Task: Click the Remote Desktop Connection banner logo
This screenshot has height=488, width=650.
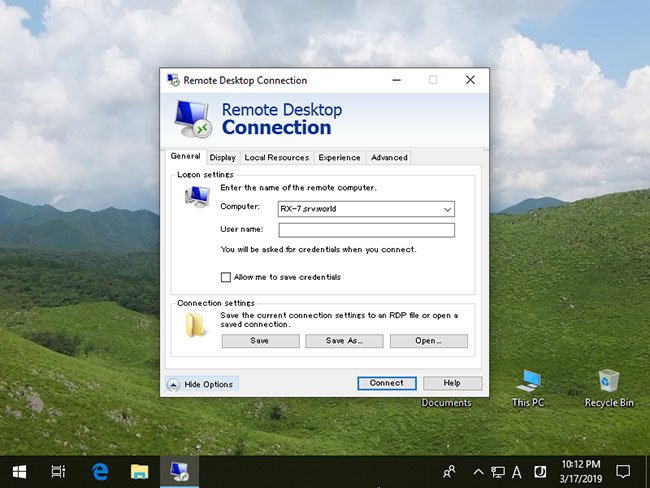Action: point(192,119)
